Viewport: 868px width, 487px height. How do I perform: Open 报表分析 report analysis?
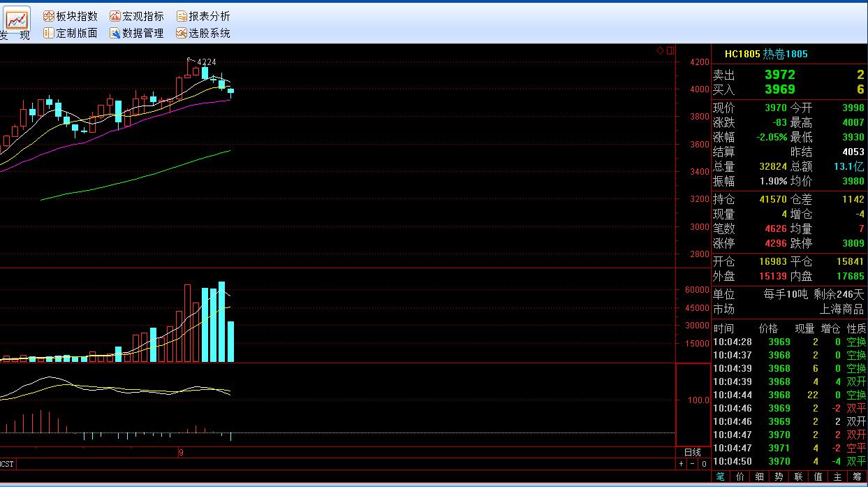tap(203, 16)
